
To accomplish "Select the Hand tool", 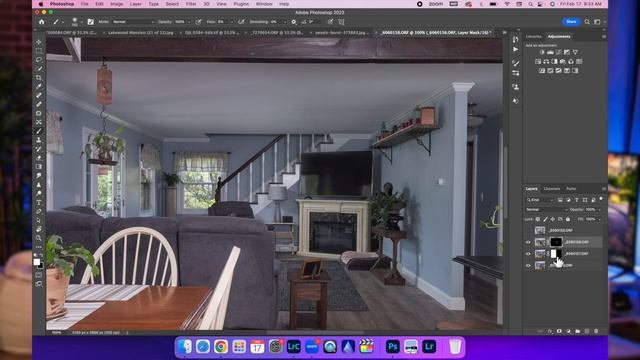I will pyautogui.click(x=39, y=229).
